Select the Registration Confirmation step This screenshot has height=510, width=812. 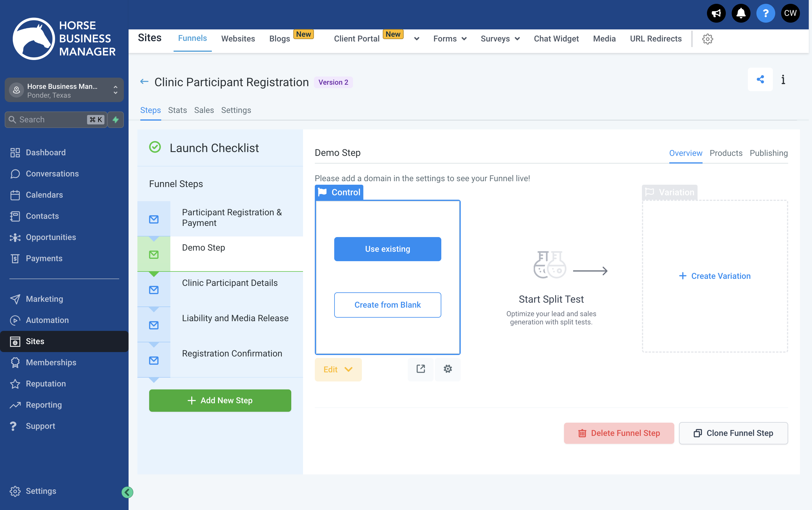tap(220, 360)
